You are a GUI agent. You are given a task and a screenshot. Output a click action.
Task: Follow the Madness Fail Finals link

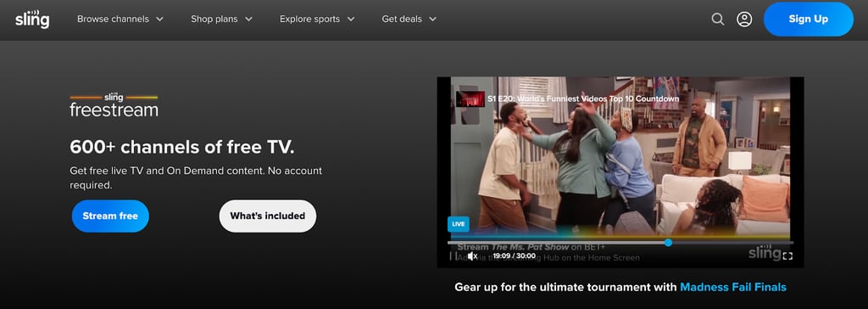pyautogui.click(x=733, y=288)
